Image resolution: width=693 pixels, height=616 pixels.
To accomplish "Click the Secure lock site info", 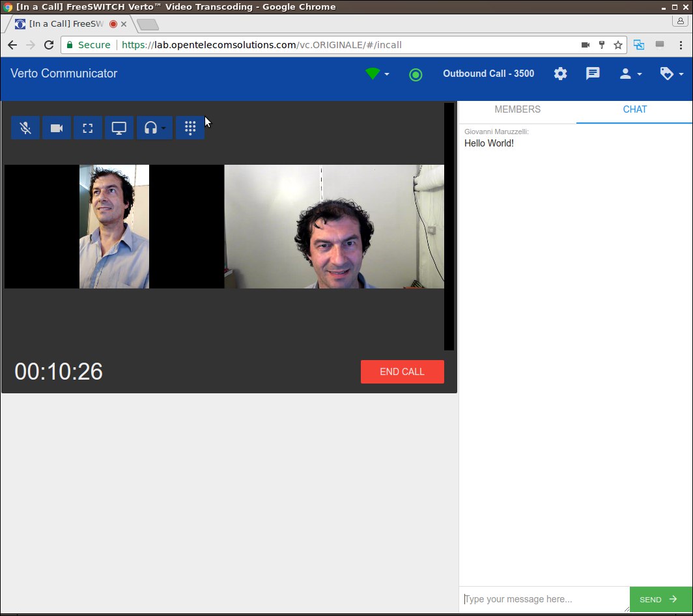I will point(89,45).
